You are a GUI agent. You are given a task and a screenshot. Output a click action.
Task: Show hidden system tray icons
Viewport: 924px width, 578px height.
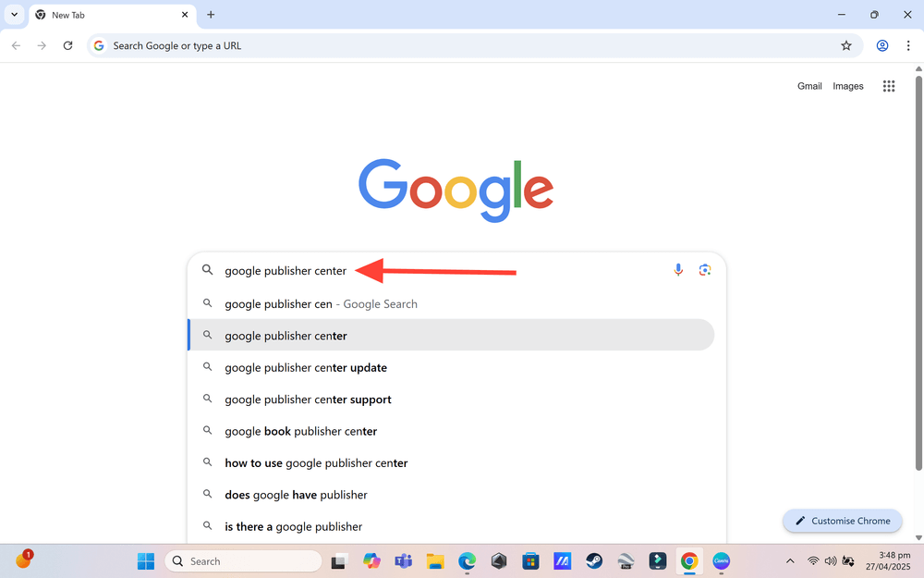(x=790, y=561)
